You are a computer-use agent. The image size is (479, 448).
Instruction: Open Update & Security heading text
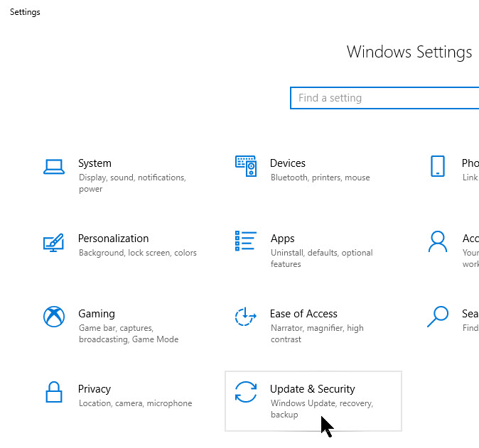(312, 389)
